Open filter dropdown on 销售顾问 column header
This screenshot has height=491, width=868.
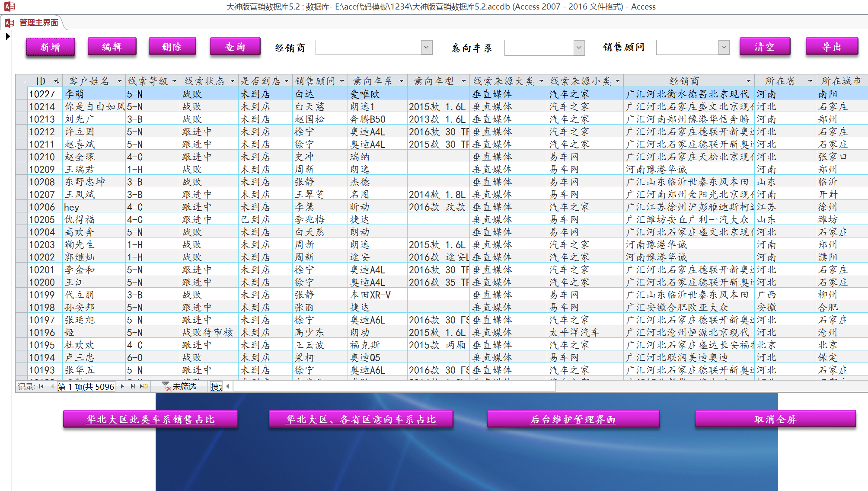(x=342, y=81)
